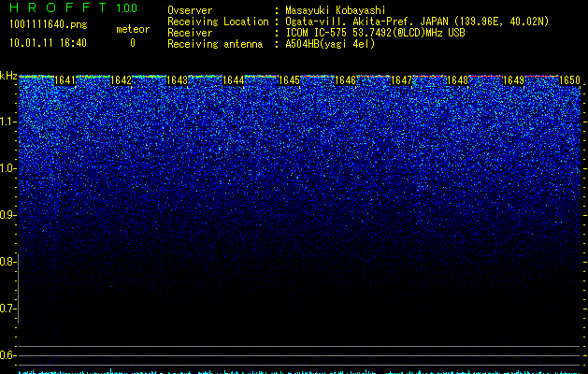Click the 0.8 frequency axis label
588x374 pixels.
(7, 262)
